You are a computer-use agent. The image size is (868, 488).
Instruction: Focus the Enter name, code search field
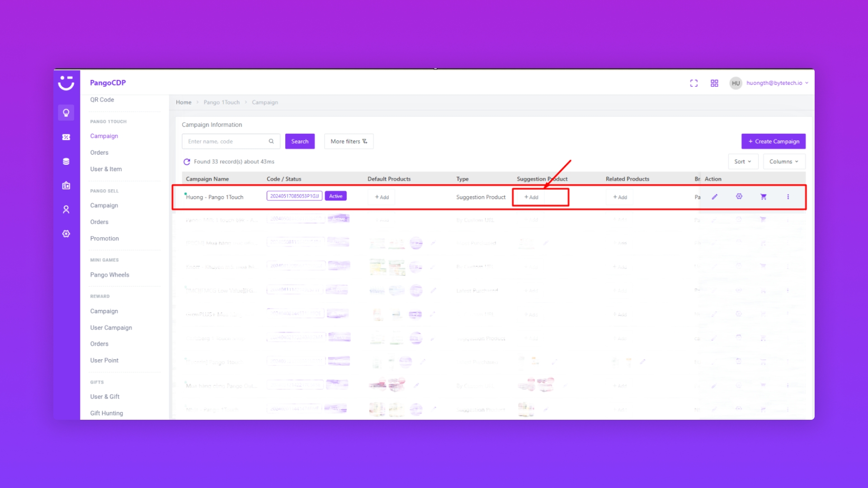tap(226, 141)
